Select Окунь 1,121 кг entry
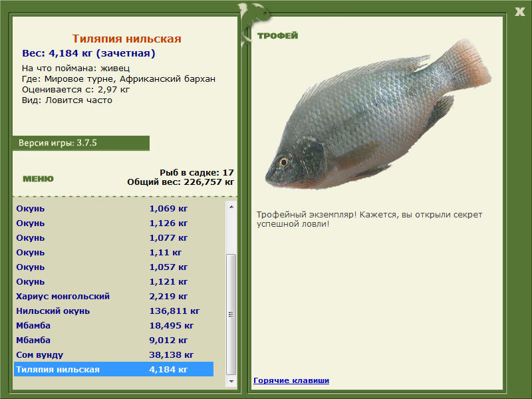Viewport: 532px width, 399px height. 114,281
